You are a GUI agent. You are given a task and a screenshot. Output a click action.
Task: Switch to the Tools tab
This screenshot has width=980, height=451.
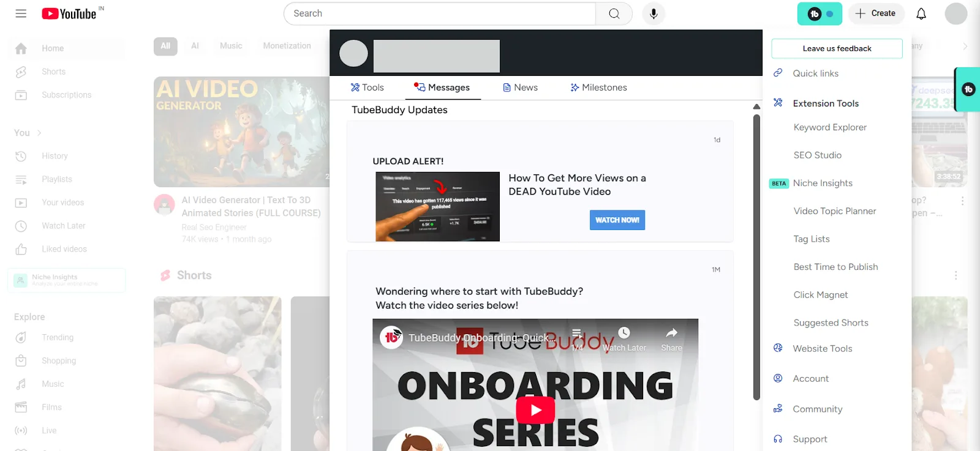pos(367,88)
